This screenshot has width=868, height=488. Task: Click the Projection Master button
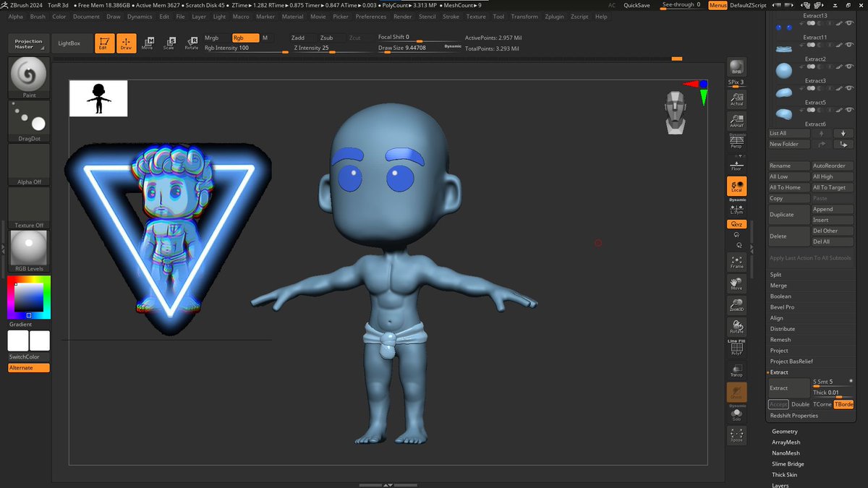click(29, 43)
